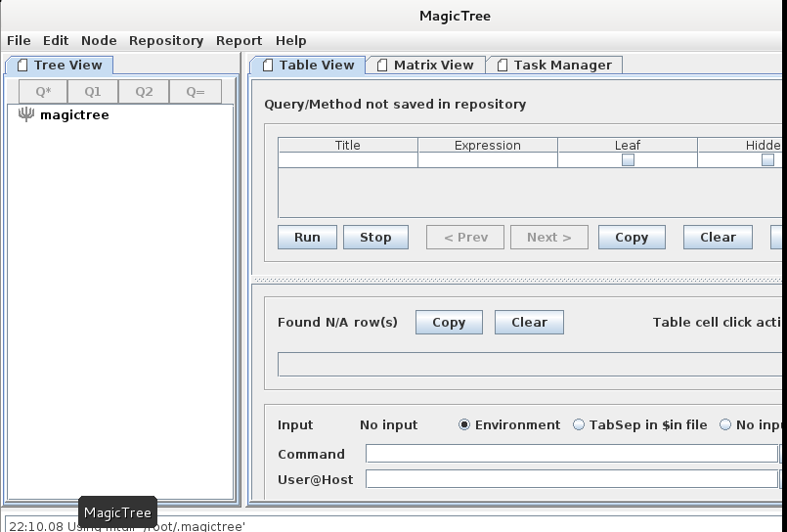Viewport: 787px width, 532px height.
Task: Open the Repository menu
Action: [x=166, y=41]
